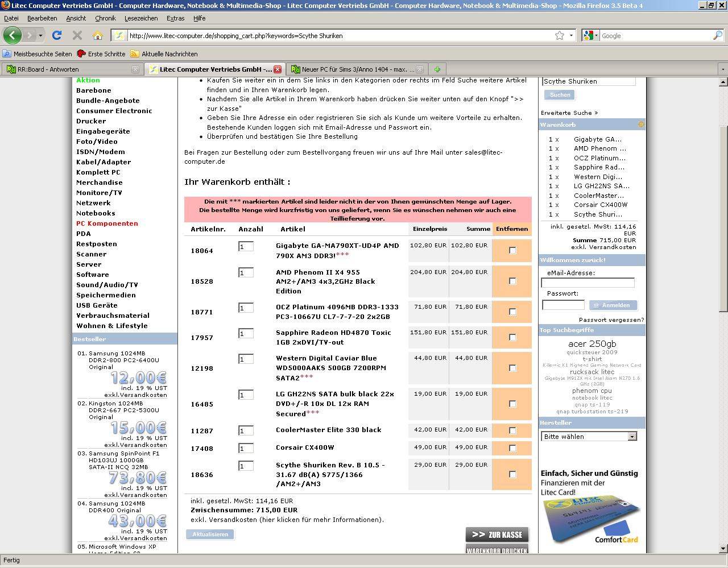Check Entfernen for Sapphire Radeon HD4870
The width and height of the screenshot is (728, 568).
512,337
